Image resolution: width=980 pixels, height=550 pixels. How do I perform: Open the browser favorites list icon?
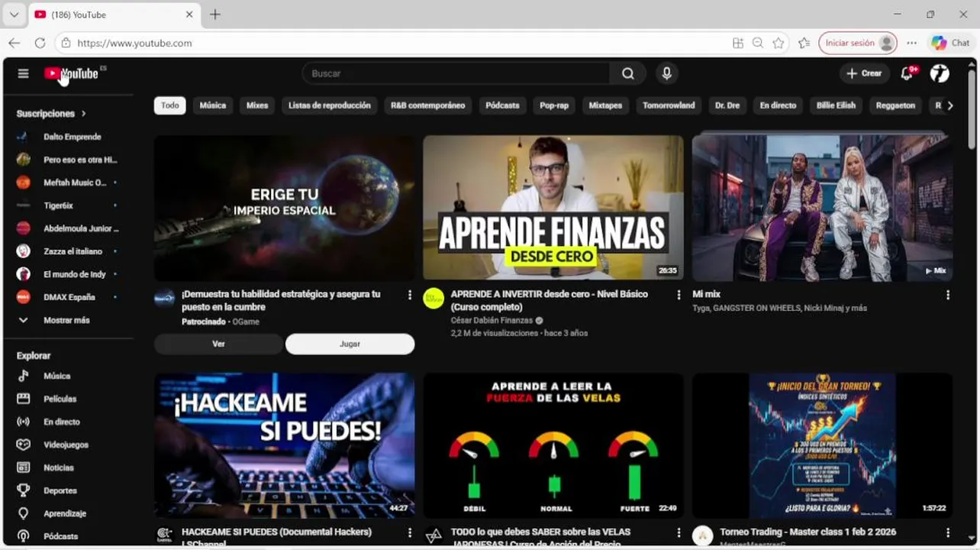point(804,44)
